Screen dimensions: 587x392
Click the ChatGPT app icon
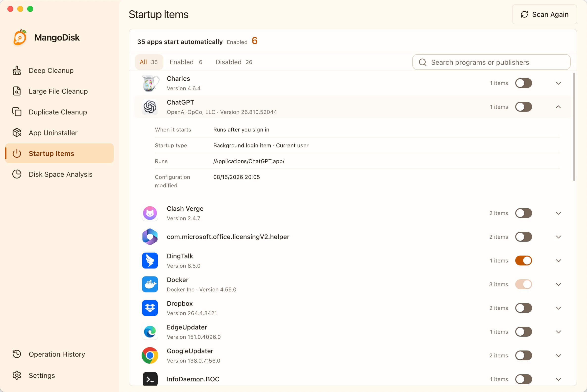pos(150,107)
